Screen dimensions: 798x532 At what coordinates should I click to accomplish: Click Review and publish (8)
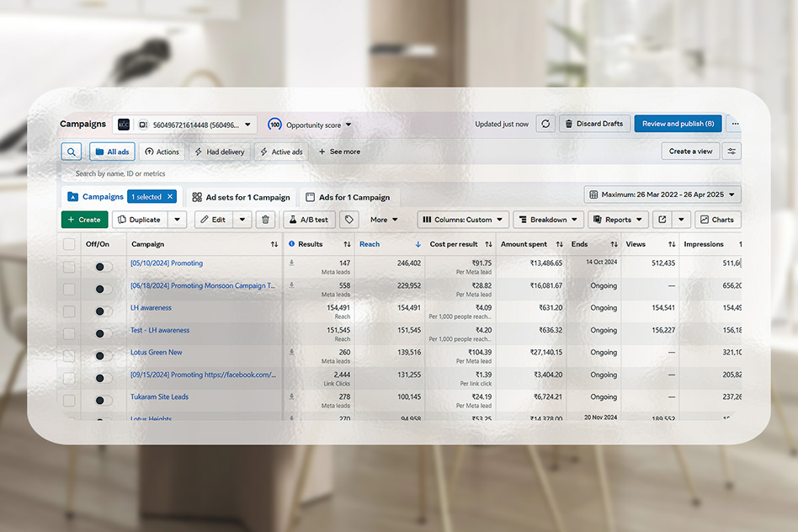coord(678,124)
